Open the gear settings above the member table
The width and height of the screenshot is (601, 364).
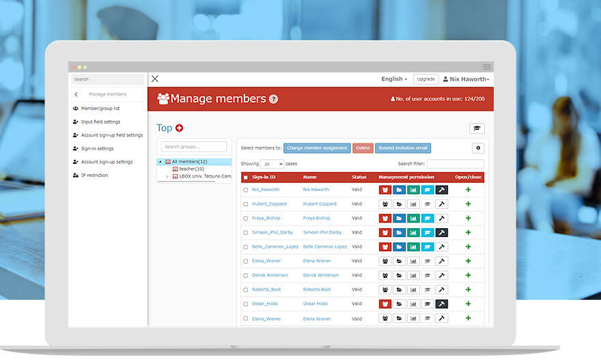[x=477, y=148]
